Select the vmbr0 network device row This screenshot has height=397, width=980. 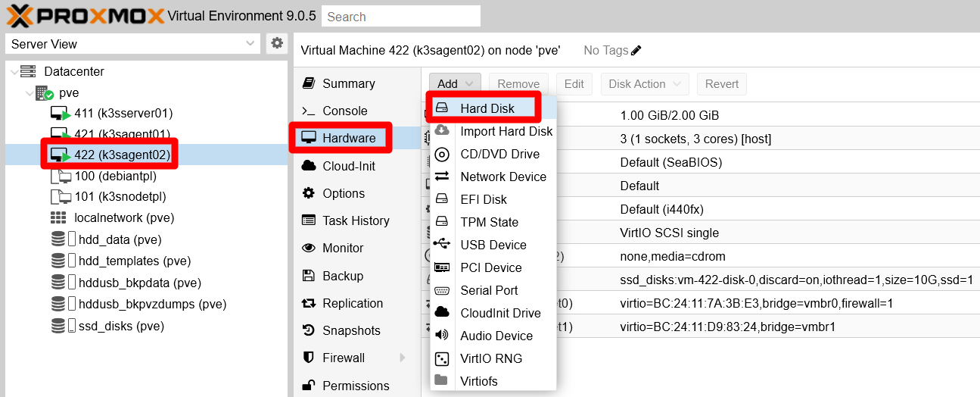[700, 303]
